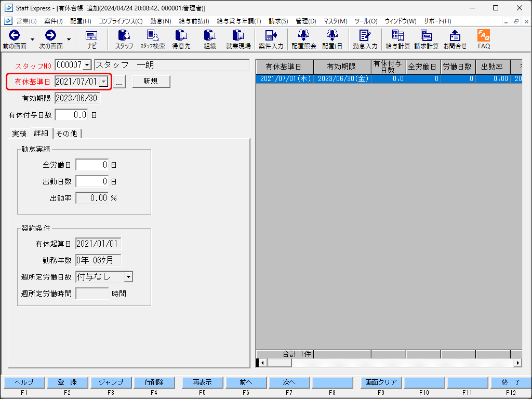
Task: Click the 有効期限 column header
Action: (342, 67)
